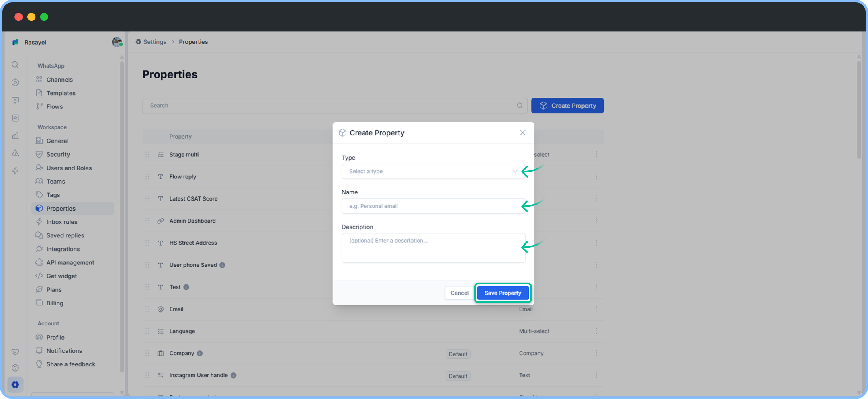Open Plans page
868x399 pixels.
point(54,290)
